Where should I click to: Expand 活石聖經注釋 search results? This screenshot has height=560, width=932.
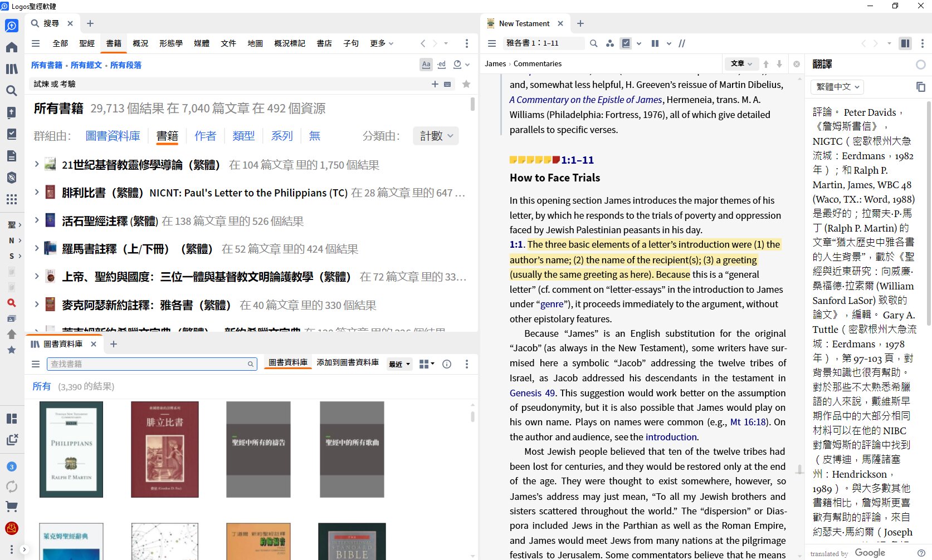coord(36,220)
